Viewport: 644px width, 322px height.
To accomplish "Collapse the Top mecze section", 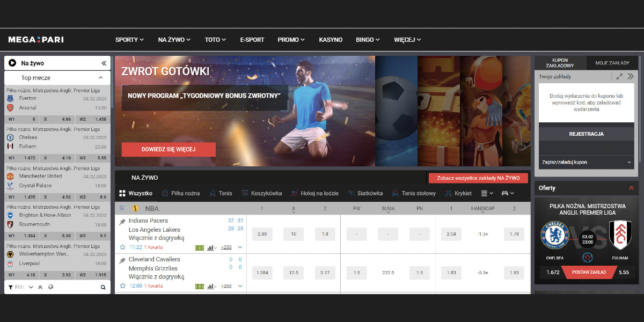I will (x=101, y=78).
